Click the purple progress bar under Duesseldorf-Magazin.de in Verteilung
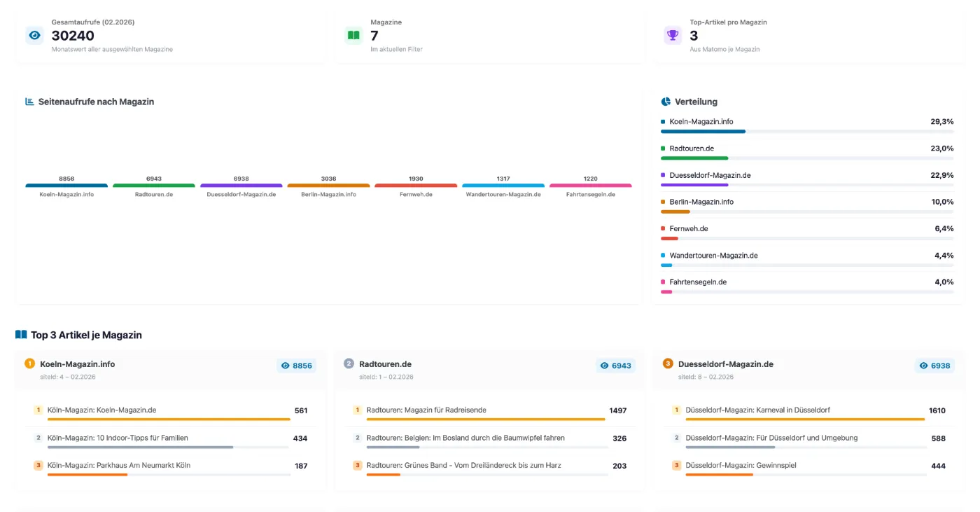This screenshot has width=980, height=512. tap(694, 185)
